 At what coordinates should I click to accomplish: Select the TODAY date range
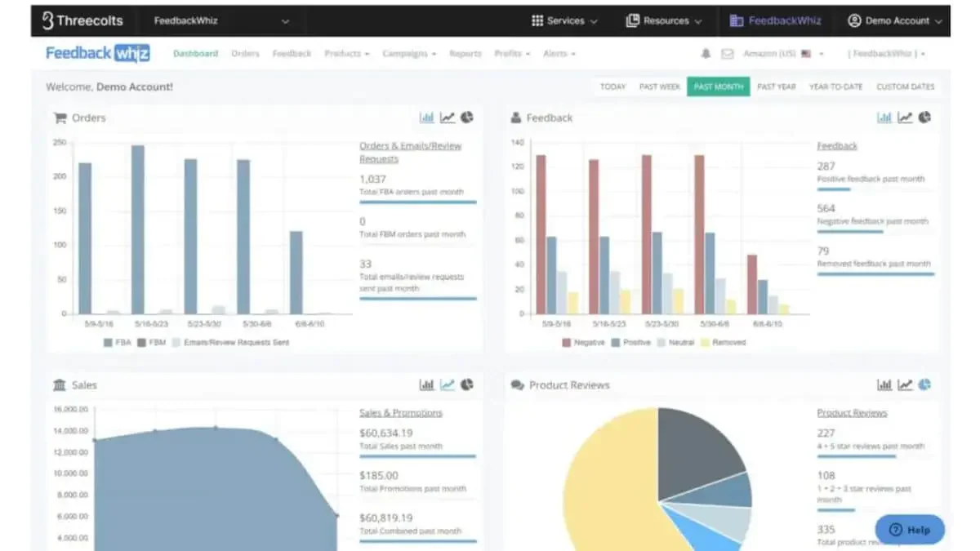pos(612,87)
